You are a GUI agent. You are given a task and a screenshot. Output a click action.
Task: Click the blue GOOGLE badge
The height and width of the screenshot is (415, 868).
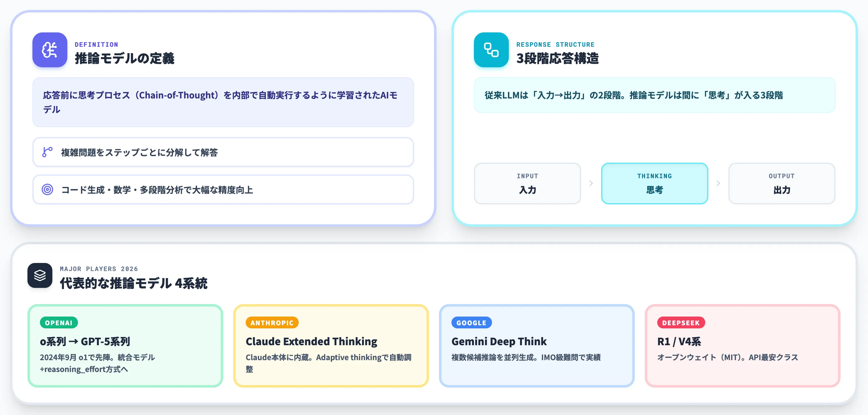[471, 323]
